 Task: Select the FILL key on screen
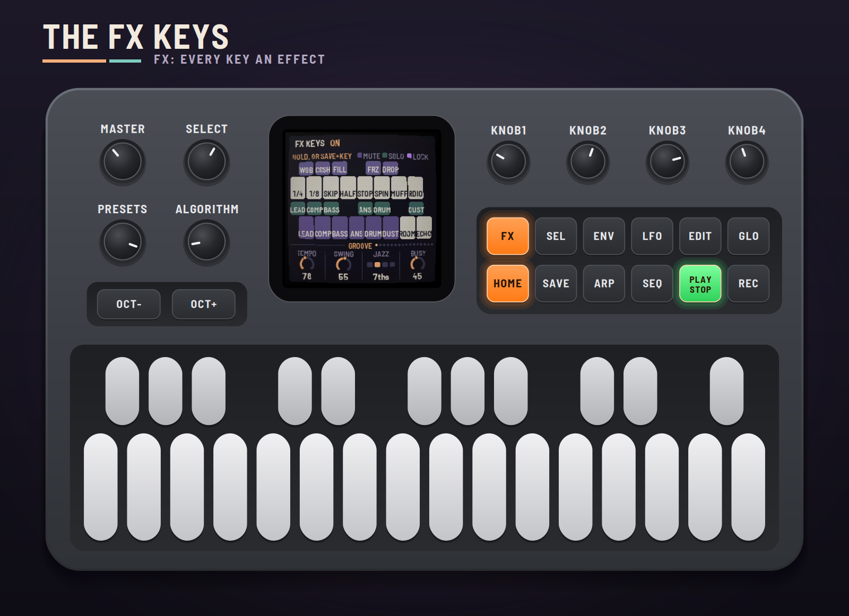[340, 168]
